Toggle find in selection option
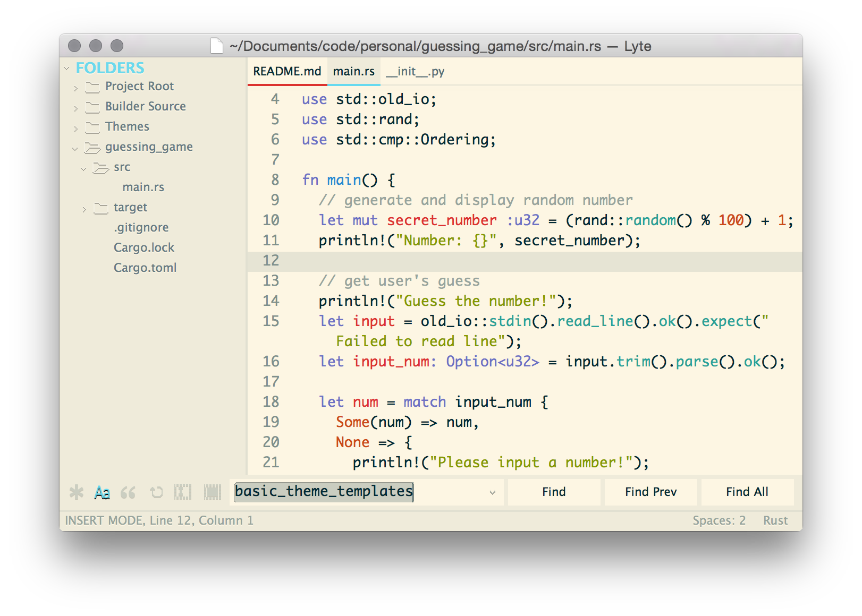This screenshot has width=862, height=616. tap(183, 492)
